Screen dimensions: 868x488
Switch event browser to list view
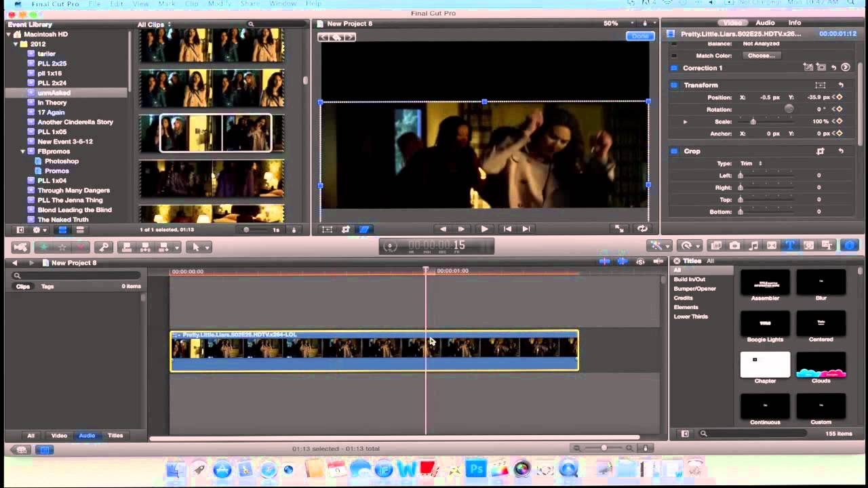tap(79, 230)
